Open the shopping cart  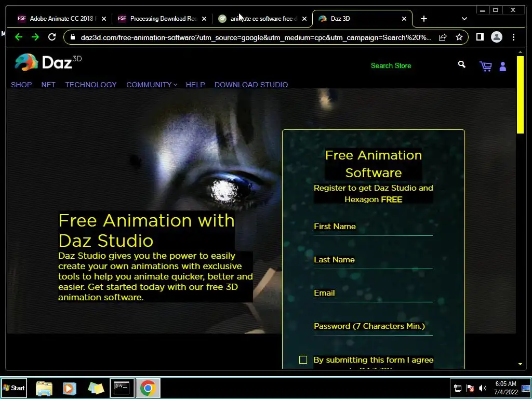(486, 66)
